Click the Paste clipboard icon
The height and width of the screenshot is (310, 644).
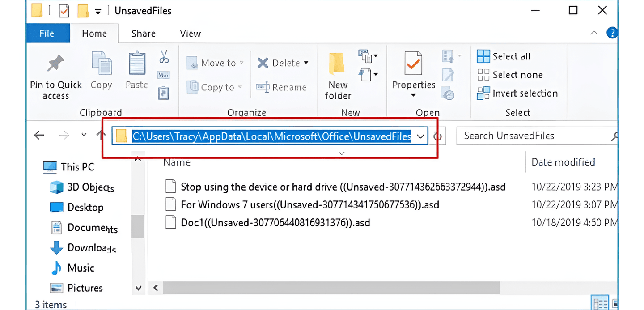[x=137, y=64]
